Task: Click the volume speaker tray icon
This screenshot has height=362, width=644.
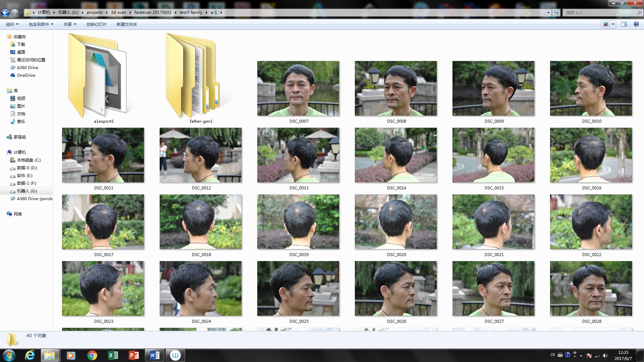Action: [x=605, y=356]
